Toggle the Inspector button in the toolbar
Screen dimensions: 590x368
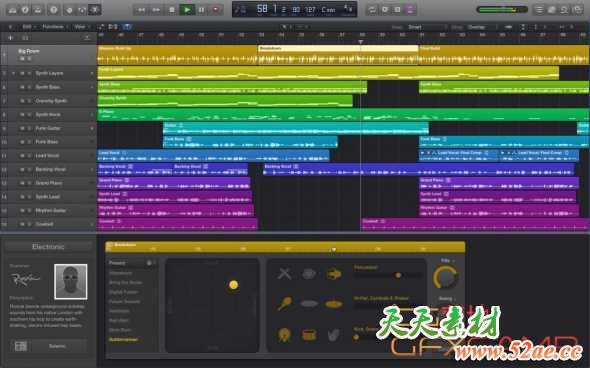click(x=25, y=10)
